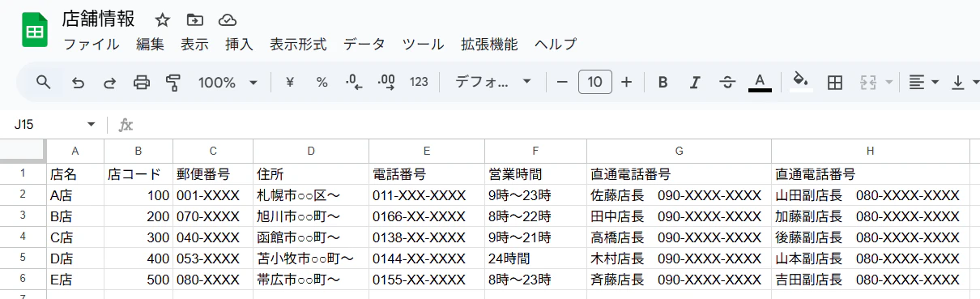
Task: Select cell 053-XXXX
Action: point(213,258)
